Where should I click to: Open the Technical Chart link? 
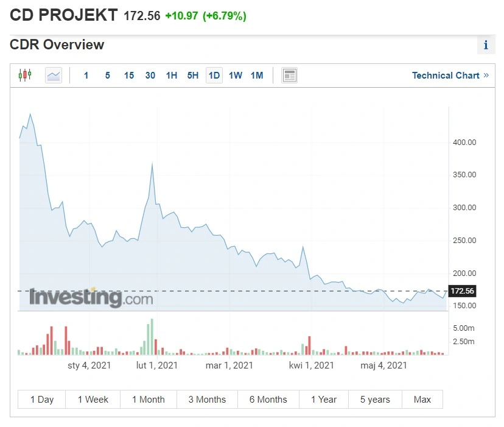click(450, 76)
